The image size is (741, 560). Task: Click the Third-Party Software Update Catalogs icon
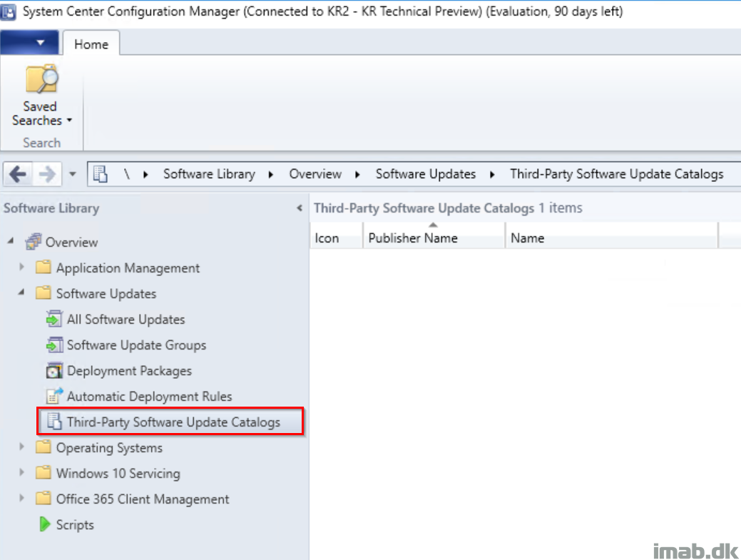(x=54, y=422)
